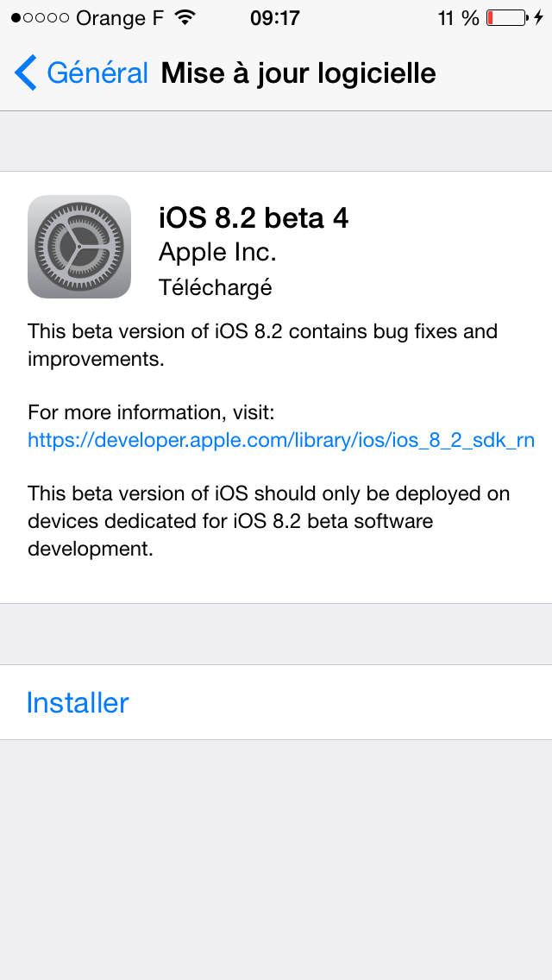Tap the 'For more information, visit:' text

151,412
